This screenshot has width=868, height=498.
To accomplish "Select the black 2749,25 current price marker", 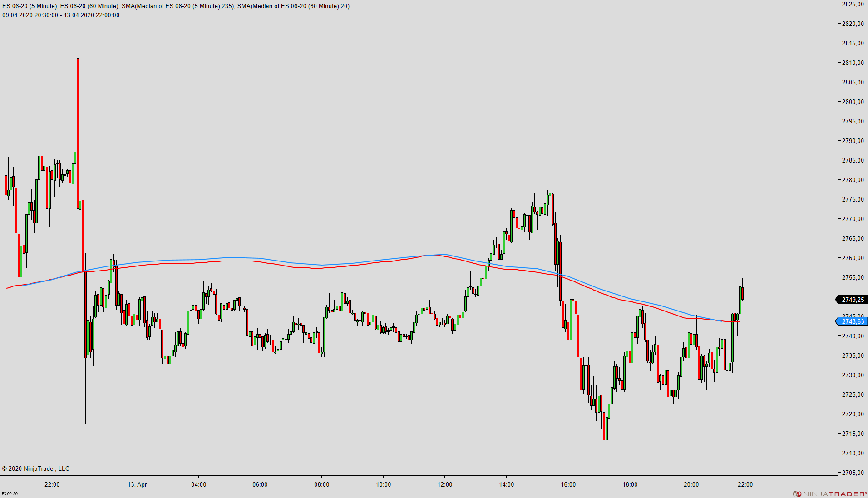I will tap(852, 300).
